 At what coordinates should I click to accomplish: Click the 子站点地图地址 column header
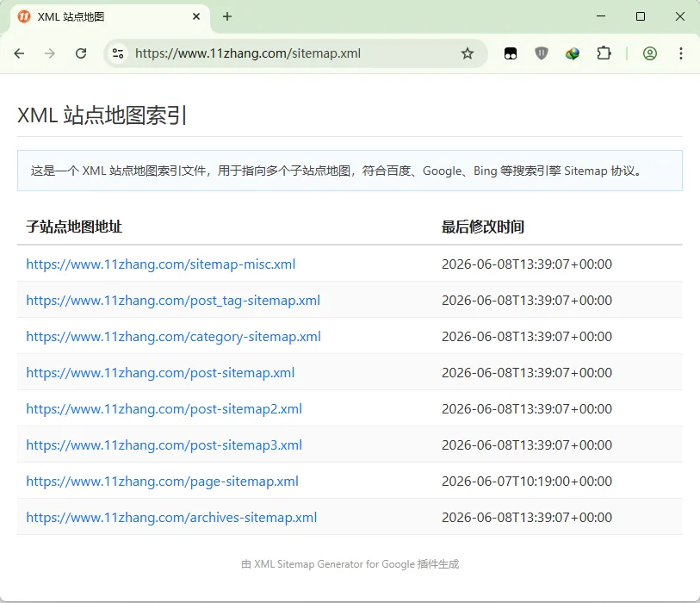[74, 227]
